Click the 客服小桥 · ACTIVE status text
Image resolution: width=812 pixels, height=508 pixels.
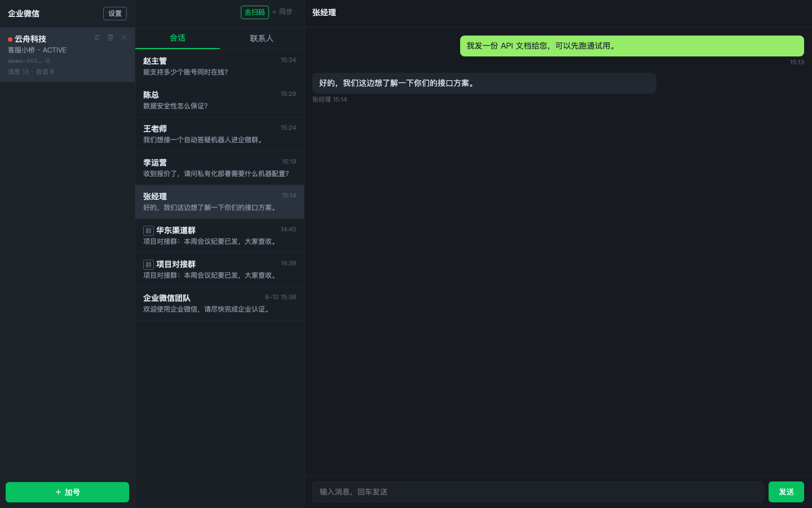click(37, 50)
